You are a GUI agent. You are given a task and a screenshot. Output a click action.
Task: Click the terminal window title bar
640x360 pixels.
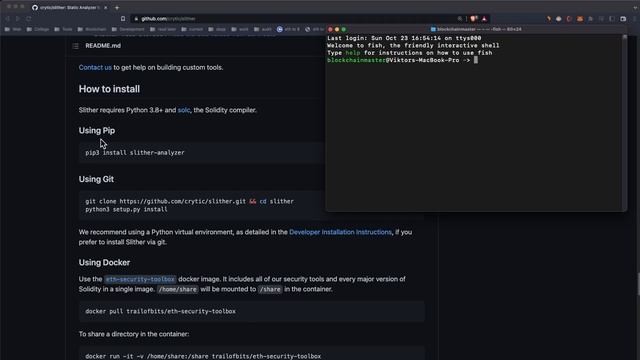[x=476, y=29]
